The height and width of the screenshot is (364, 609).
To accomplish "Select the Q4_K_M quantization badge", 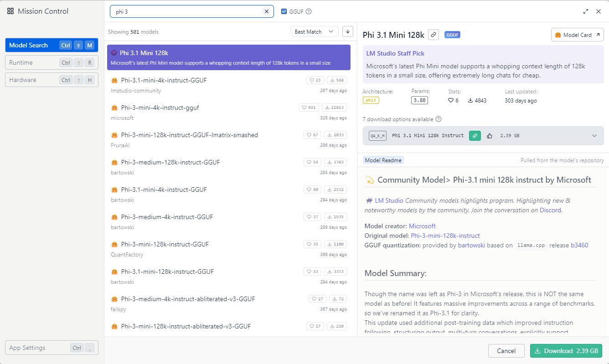I will 377,136.
